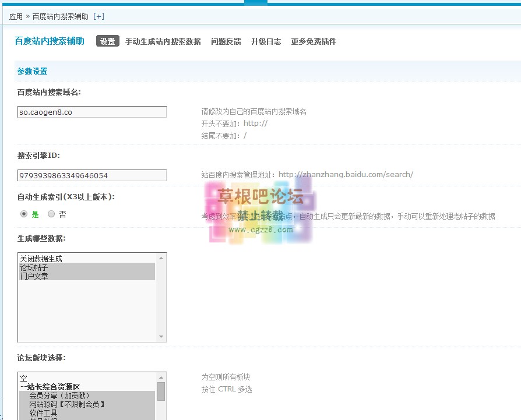Image resolution: width=521 pixels, height=420 pixels.
Task: Browse the 更多免费插件 tab
Action: (x=312, y=41)
